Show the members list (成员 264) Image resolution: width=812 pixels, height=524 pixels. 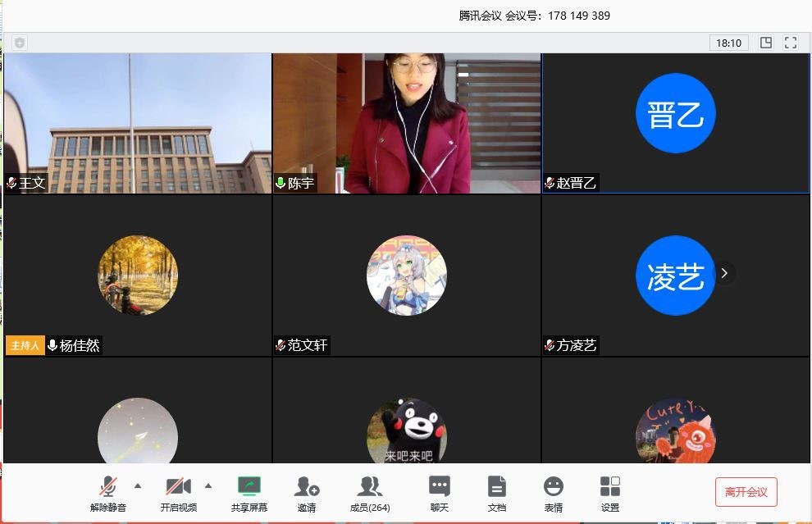coord(370,492)
